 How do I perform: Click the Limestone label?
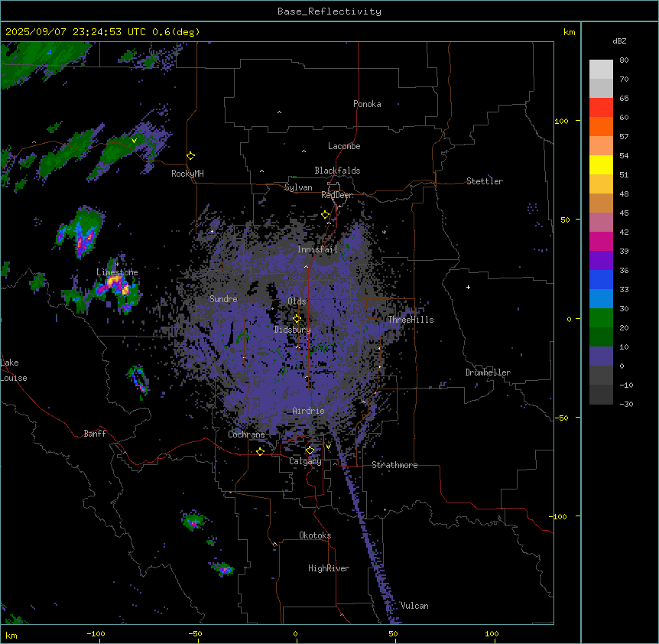click(117, 272)
